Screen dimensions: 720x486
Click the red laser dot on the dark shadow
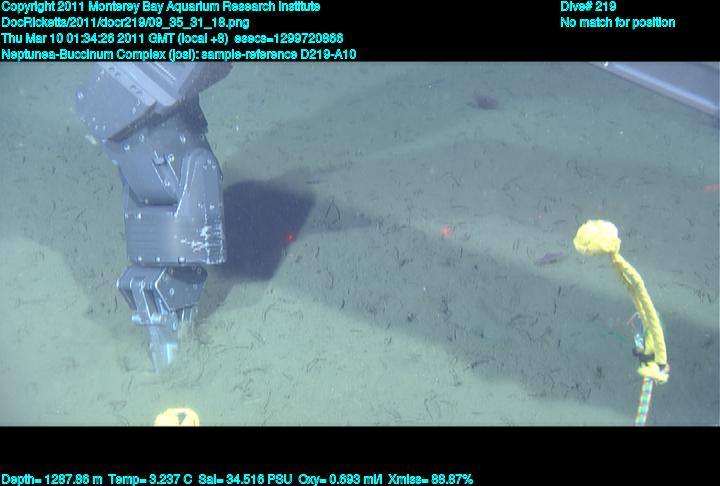[290, 237]
